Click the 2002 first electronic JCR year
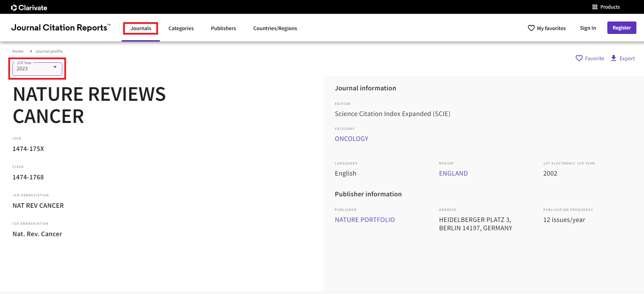 [550, 173]
